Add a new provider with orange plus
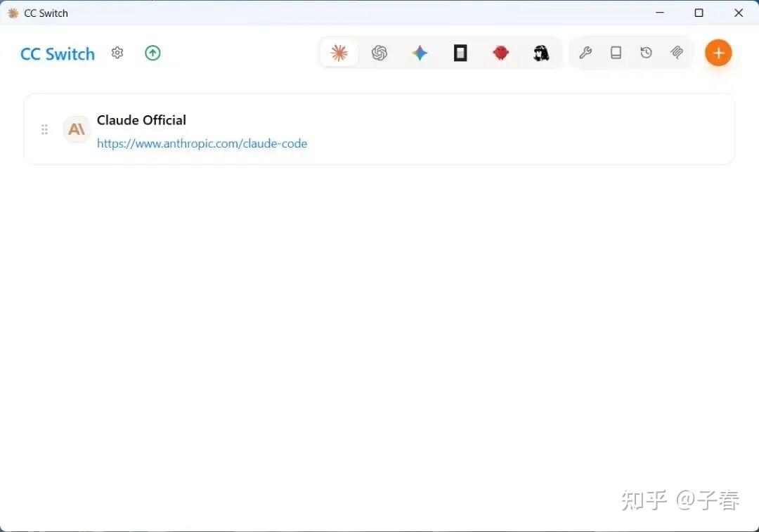The width and height of the screenshot is (759, 532). (x=718, y=53)
